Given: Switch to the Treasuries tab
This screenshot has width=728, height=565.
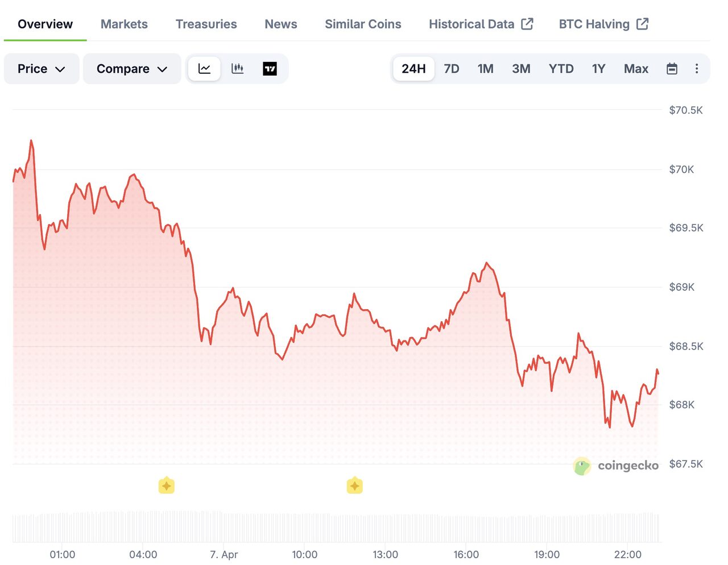Looking at the screenshot, I should click(206, 24).
